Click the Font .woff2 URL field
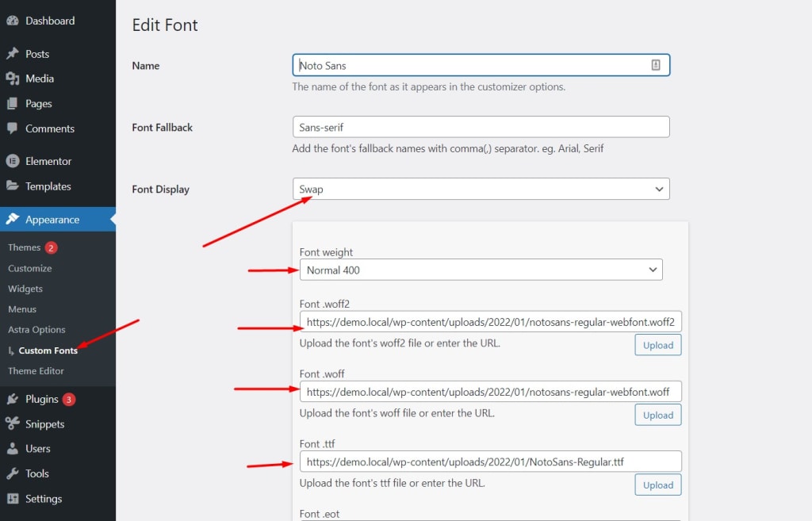This screenshot has width=812, height=521. click(490, 322)
